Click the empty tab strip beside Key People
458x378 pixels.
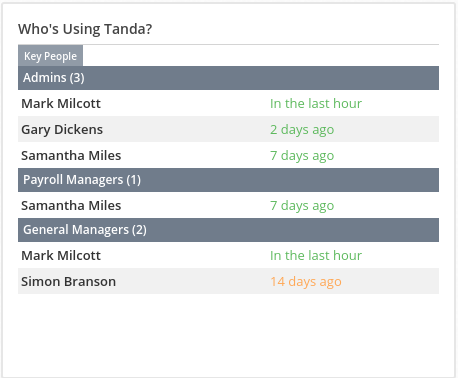point(261,56)
